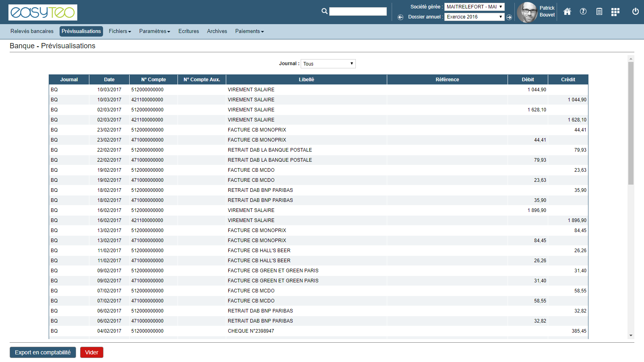
Task: Open the applications grid icon
Action: point(615,12)
